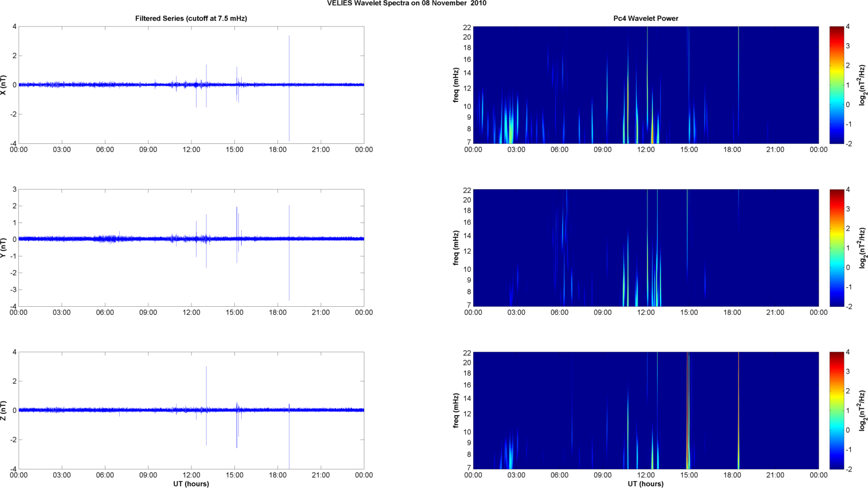Screen dimensions: 868x488
Task: Click log2(nT²/Hz) label beside middle colorbar
Action: pyautogui.click(x=862, y=248)
